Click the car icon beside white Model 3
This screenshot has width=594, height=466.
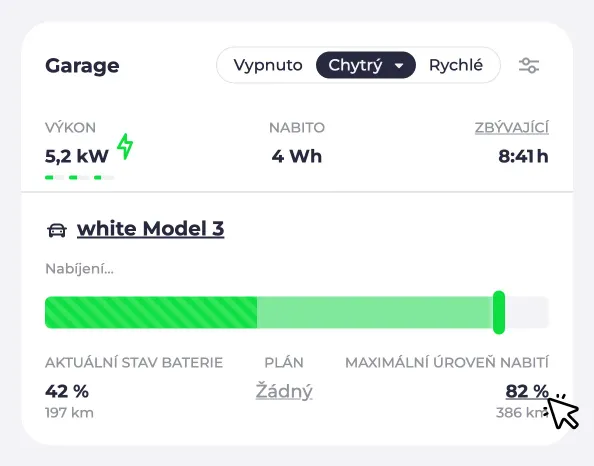[x=57, y=230]
